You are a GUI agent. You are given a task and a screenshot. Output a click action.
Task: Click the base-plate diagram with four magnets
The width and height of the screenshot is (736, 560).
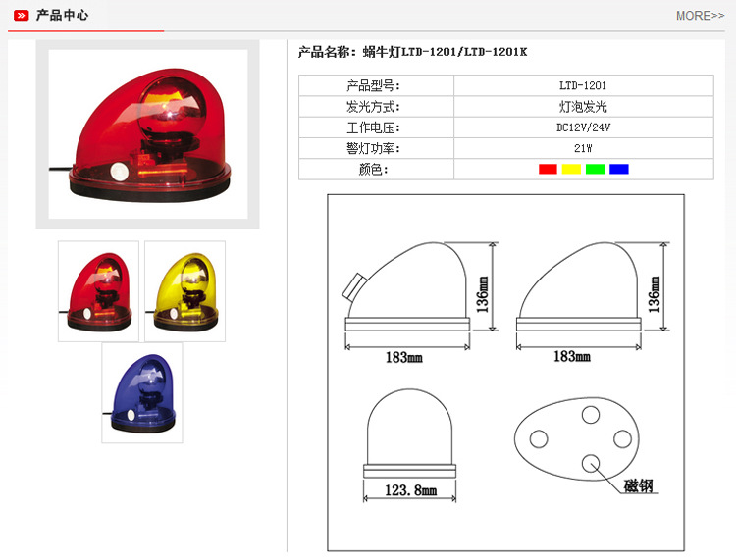[x=577, y=439]
